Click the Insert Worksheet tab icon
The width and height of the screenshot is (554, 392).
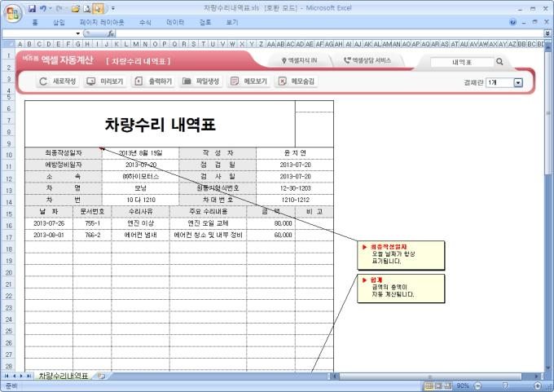[101, 376]
